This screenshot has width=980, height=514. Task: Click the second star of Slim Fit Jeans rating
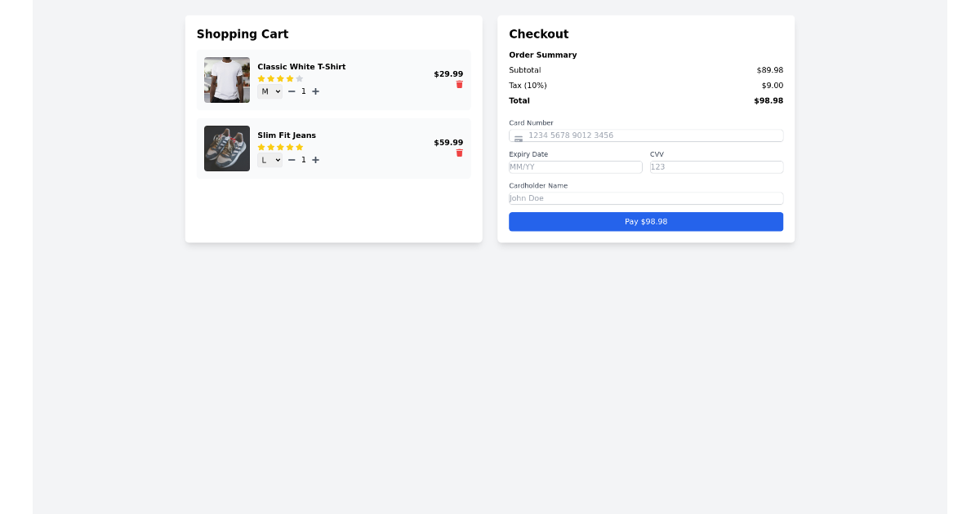coord(270,147)
